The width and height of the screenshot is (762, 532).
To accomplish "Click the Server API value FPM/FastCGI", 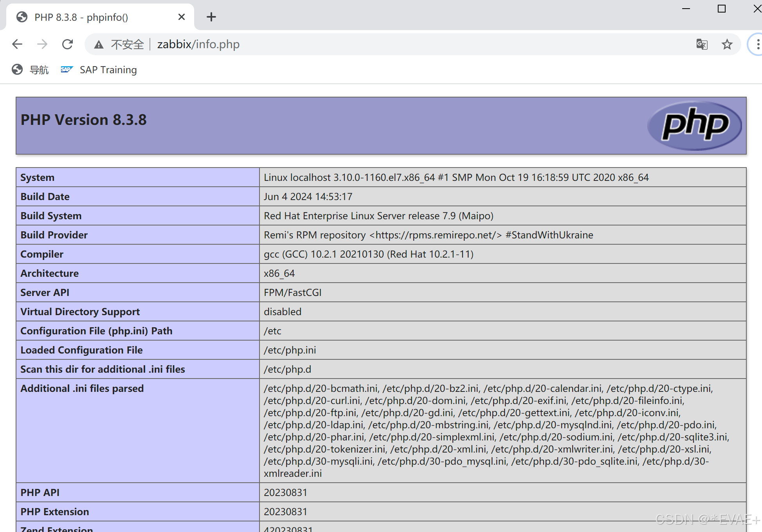I will tap(292, 292).
